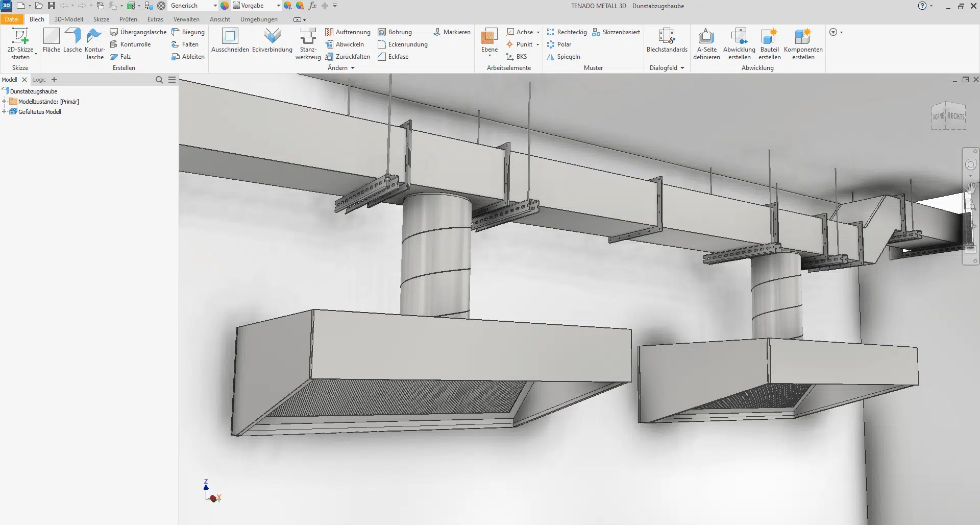Open the Umgebungen tab
This screenshot has width=980, height=525.
point(259,19)
